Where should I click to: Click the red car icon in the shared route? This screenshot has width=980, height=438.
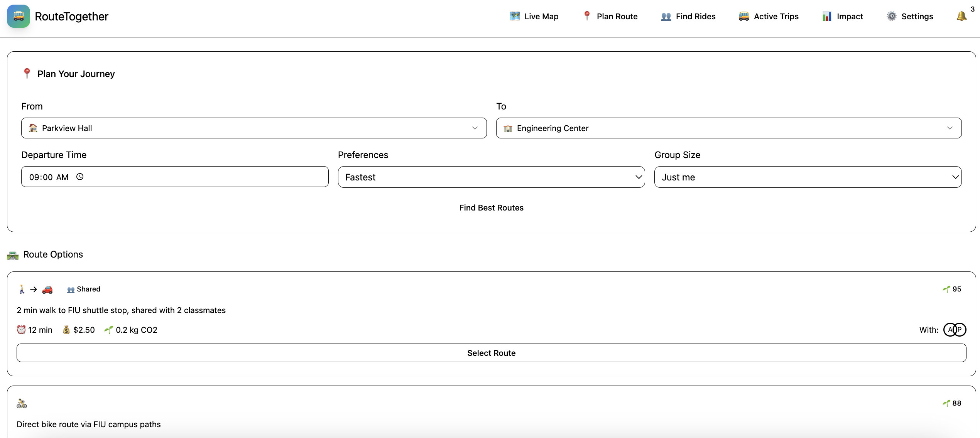47,289
